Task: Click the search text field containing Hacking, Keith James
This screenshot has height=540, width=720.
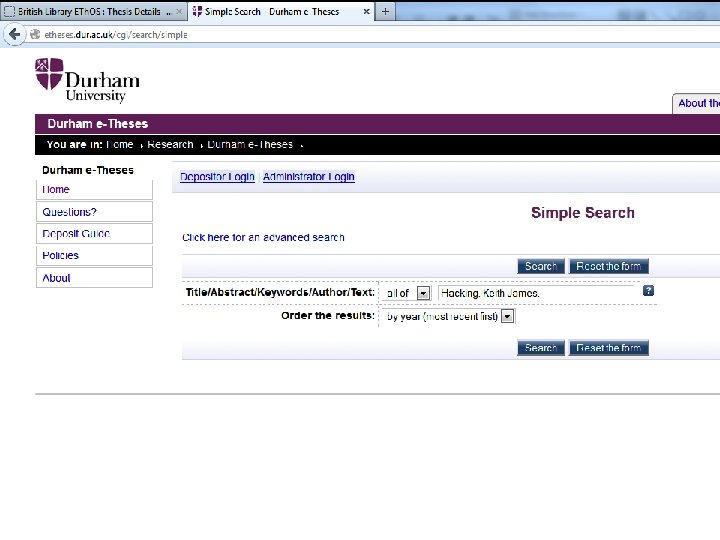Action: (x=538, y=293)
